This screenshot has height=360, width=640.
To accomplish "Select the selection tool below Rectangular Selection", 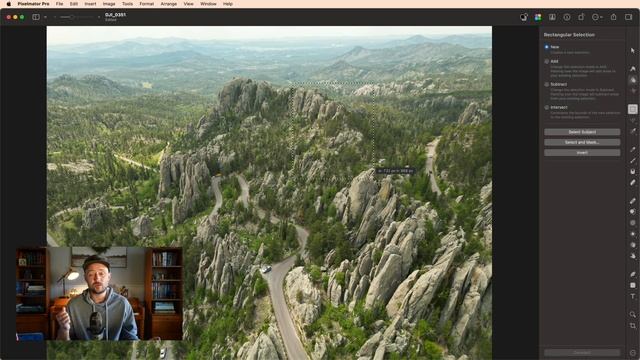I will click(x=633, y=120).
